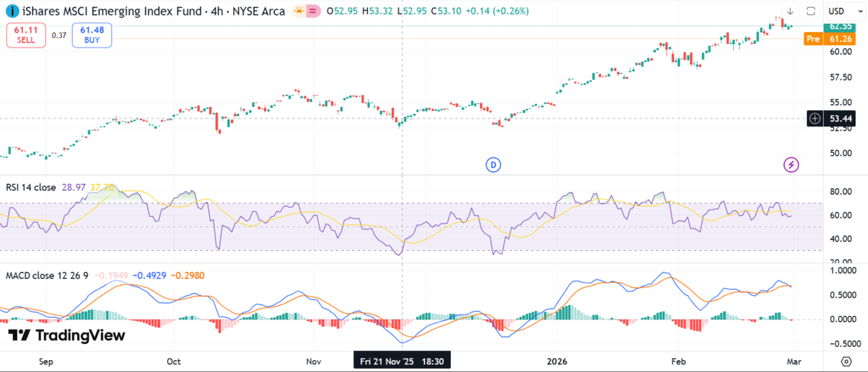Click the green 62.55 current price label

click(x=839, y=26)
